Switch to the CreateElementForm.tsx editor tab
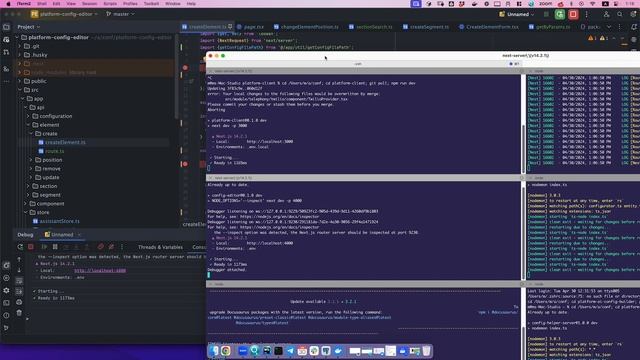This screenshot has height=360, width=640. (489, 27)
